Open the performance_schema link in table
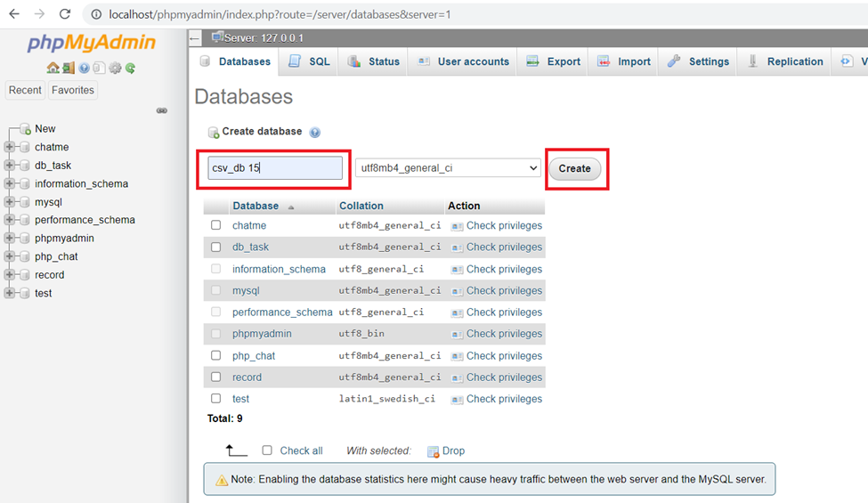The width and height of the screenshot is (868, 503). click(x=282, y=312)
